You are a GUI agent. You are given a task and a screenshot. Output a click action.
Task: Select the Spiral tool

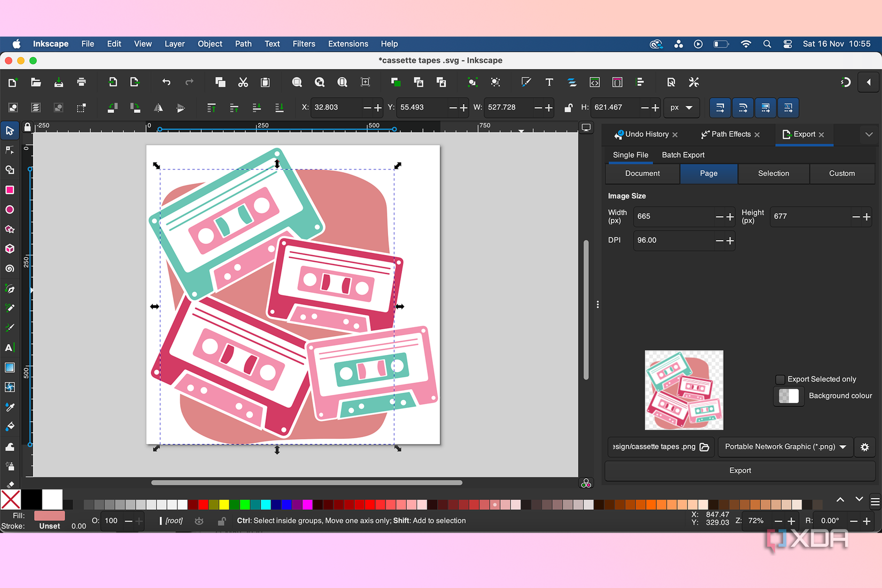(x=10, y=268)
